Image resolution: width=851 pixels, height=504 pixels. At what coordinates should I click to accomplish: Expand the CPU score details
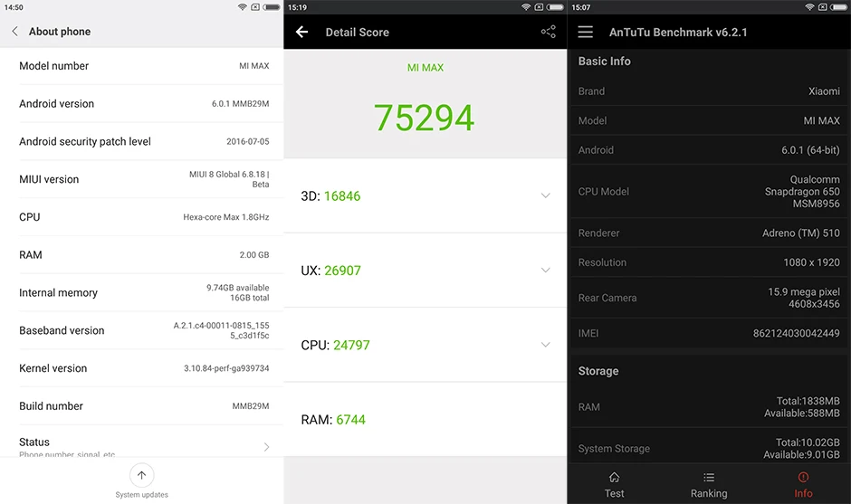tap(545, 345)
